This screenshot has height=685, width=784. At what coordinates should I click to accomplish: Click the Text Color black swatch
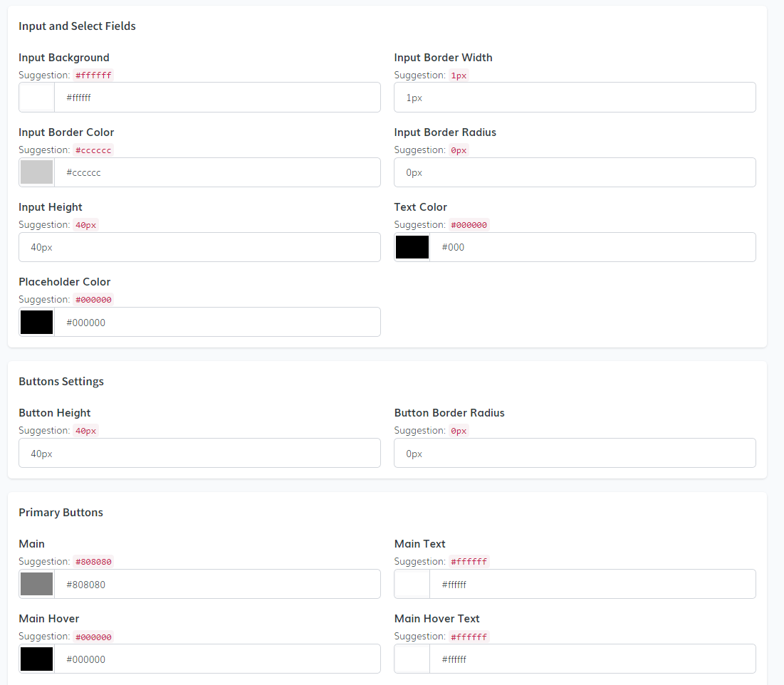[x=412, y=247]
